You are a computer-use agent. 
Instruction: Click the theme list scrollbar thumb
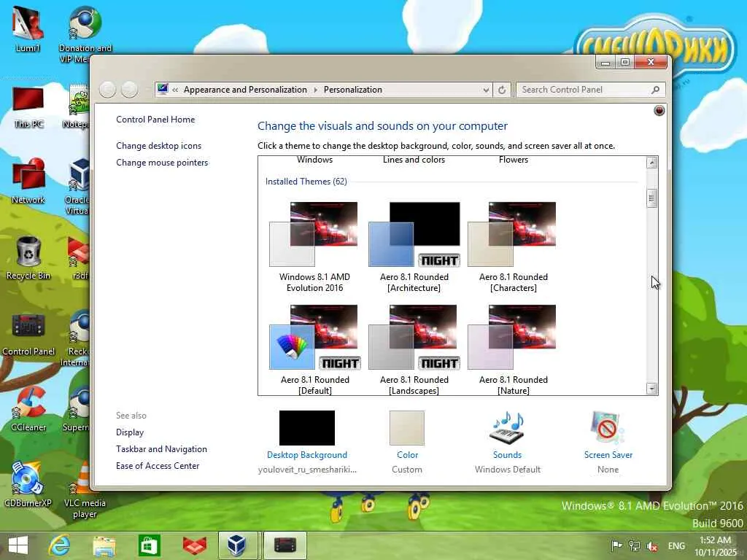point(651,198)
